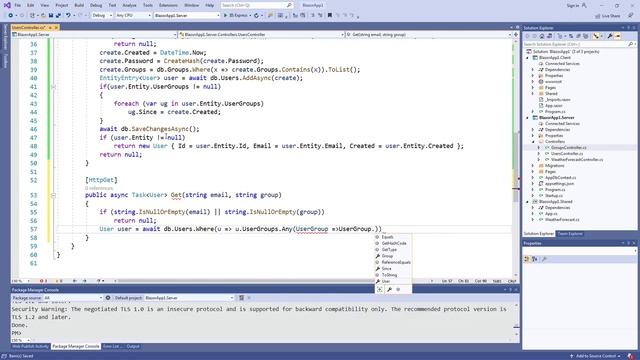Viewport: 640px width, 360px height.
Task: Select ToString in IntelliSense list
Action: [389, 275]
